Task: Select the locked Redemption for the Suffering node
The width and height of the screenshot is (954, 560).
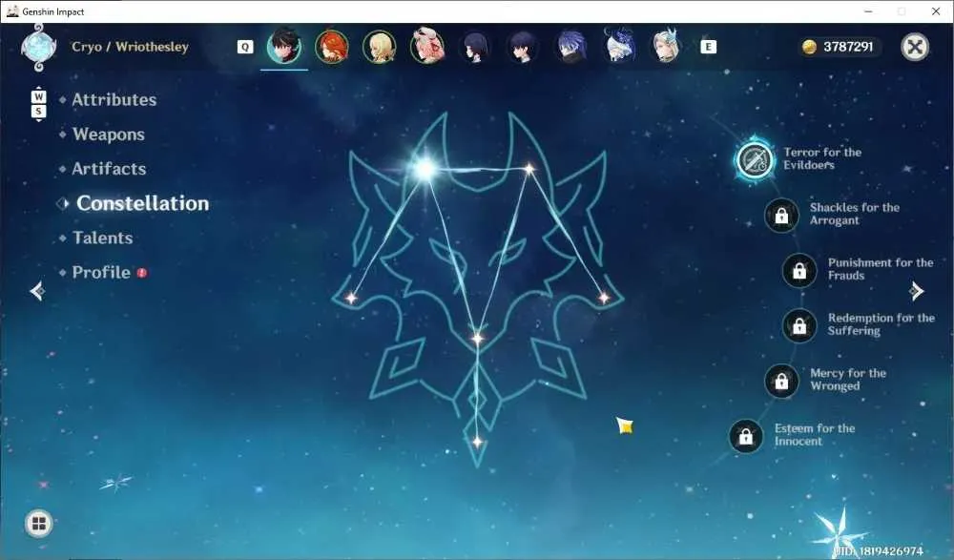Action: pos(799,325)
